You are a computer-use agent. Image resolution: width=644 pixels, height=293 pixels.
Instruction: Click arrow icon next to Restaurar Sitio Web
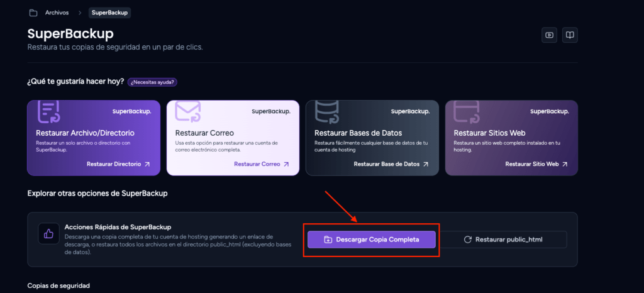[x=565, y=164]
